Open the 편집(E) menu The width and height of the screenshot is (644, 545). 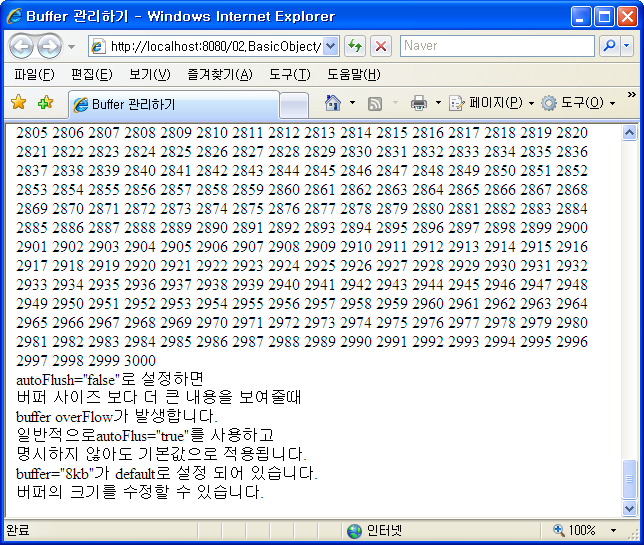point(92,74)
